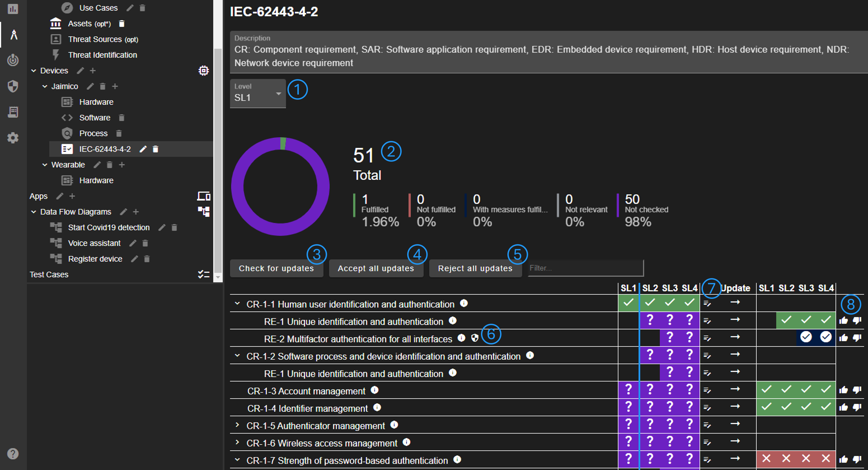This screenshot has height=470, width=868.
Task: Edit the Jaimico device name
Action: (x=90, y=86)
